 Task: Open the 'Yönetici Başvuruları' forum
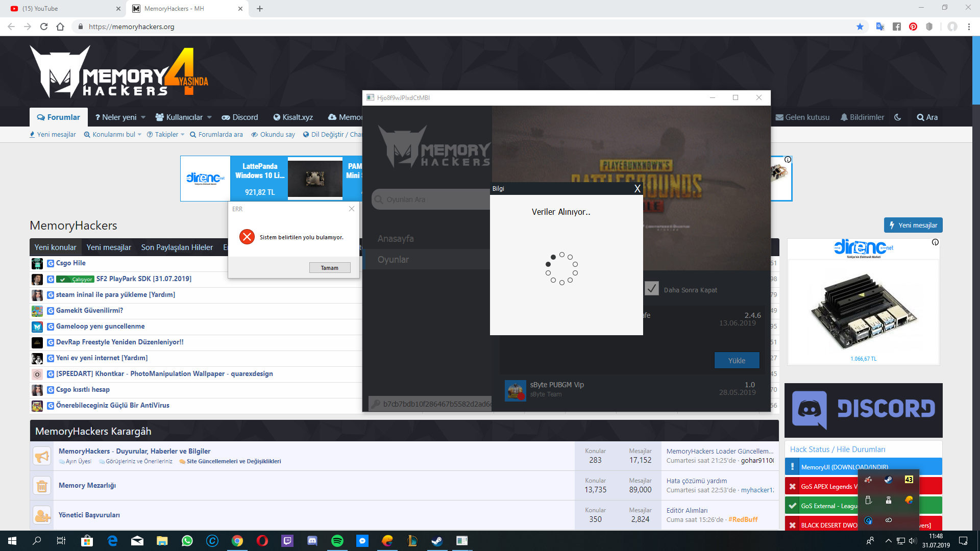pos(89,515)
